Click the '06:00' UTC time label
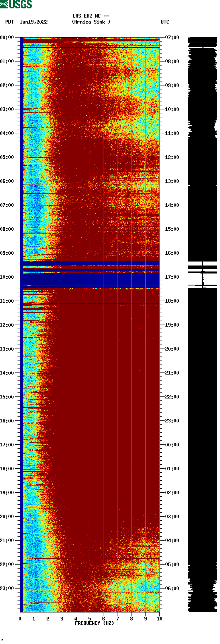The height and width of the screenshot is (644, 220). coord(172,589)
